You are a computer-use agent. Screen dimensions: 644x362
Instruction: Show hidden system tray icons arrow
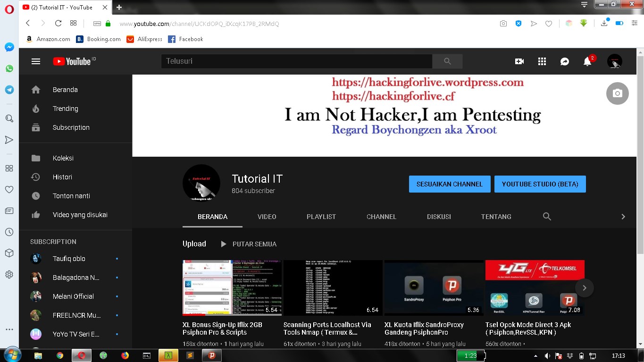(535, 356)
